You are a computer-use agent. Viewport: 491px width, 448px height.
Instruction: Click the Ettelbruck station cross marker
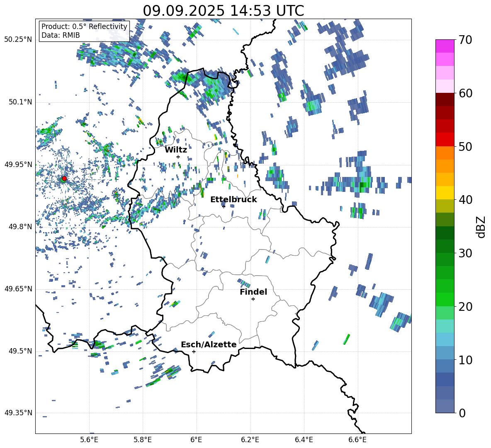coord(224,206)
